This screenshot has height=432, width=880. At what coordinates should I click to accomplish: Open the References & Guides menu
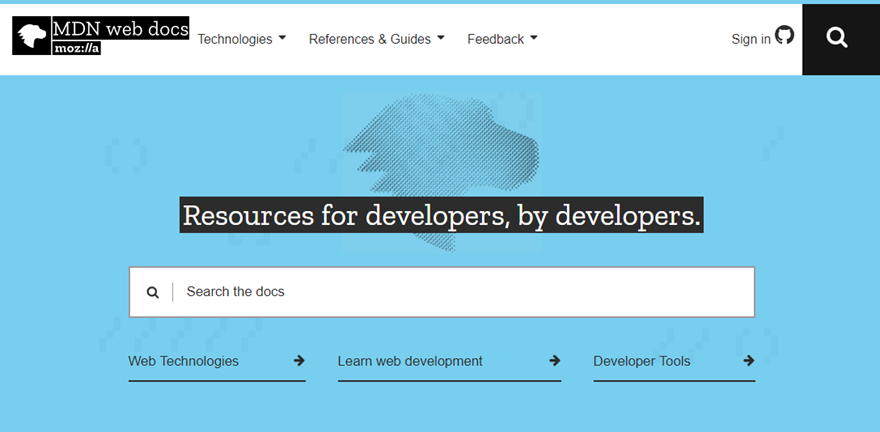(369, 39)
